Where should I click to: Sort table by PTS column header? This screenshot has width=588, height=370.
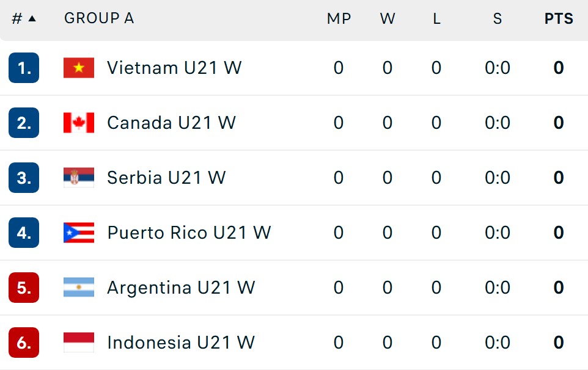click(x=559, y=18)
